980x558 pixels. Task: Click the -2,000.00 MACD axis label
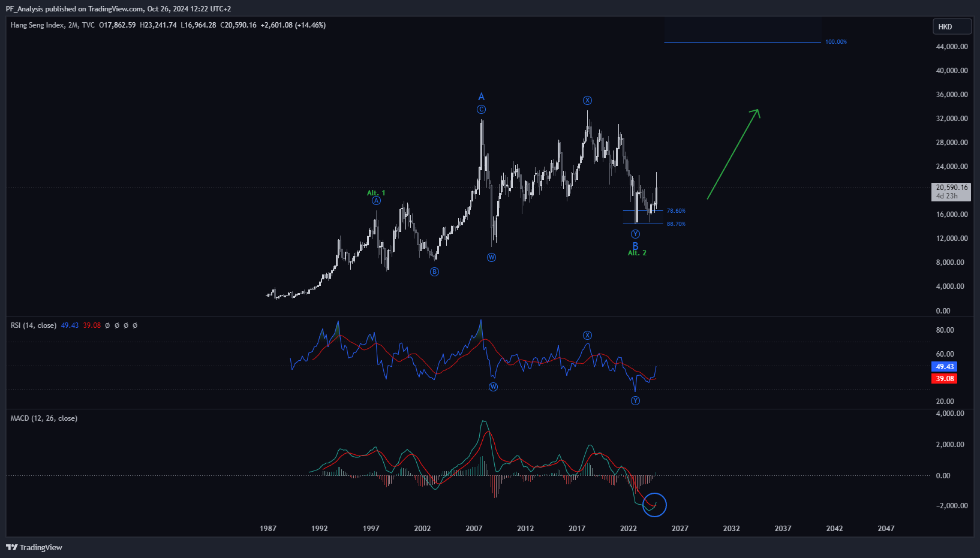[952, 506]
